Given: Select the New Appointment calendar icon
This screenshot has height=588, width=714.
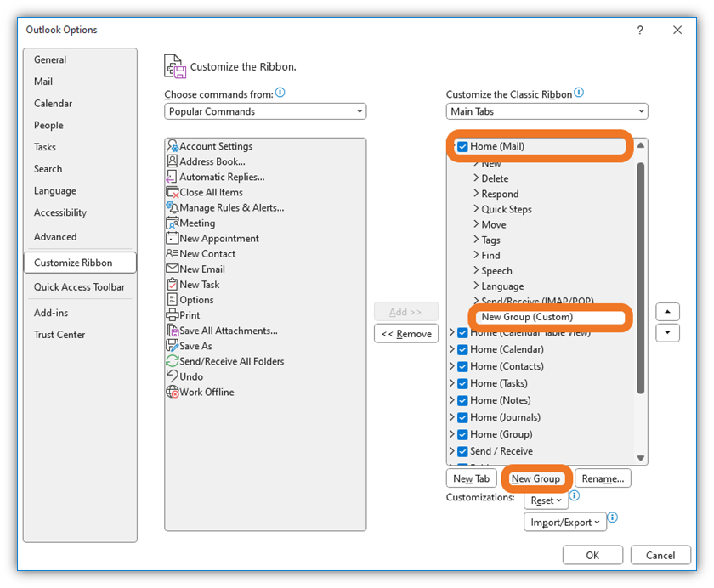Looking at the screenshot, I should pyautogui.click(x=172, y=238).
